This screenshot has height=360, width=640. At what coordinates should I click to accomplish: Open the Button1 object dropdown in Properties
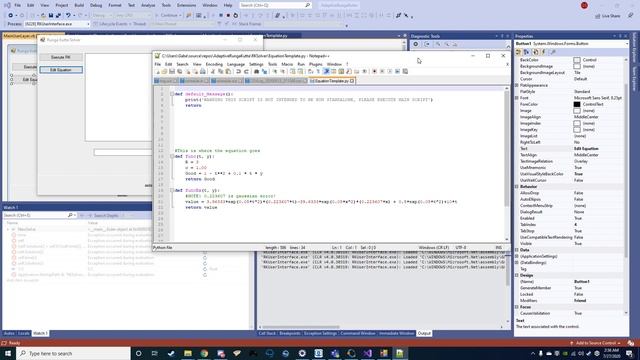(626, 44)
